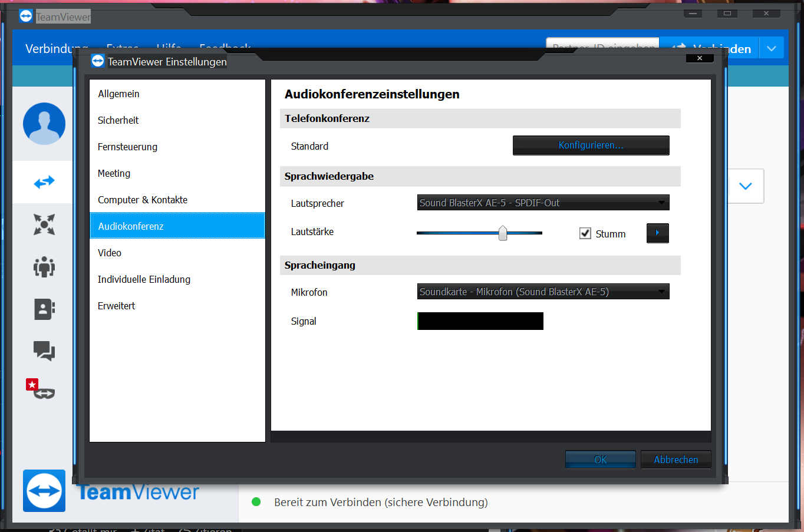804x532 pixels.
Task: Open the Video settings category
Action: (x=177, y=253)
